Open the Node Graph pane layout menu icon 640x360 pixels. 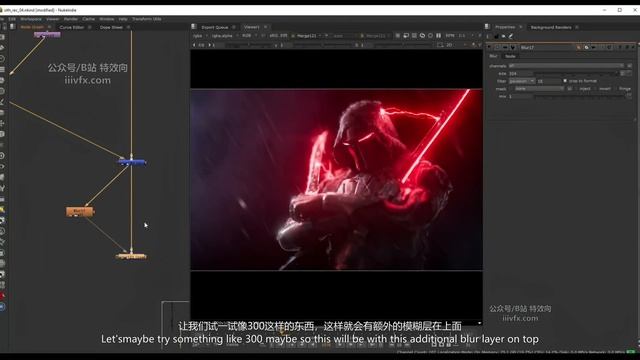coord(13,27)
